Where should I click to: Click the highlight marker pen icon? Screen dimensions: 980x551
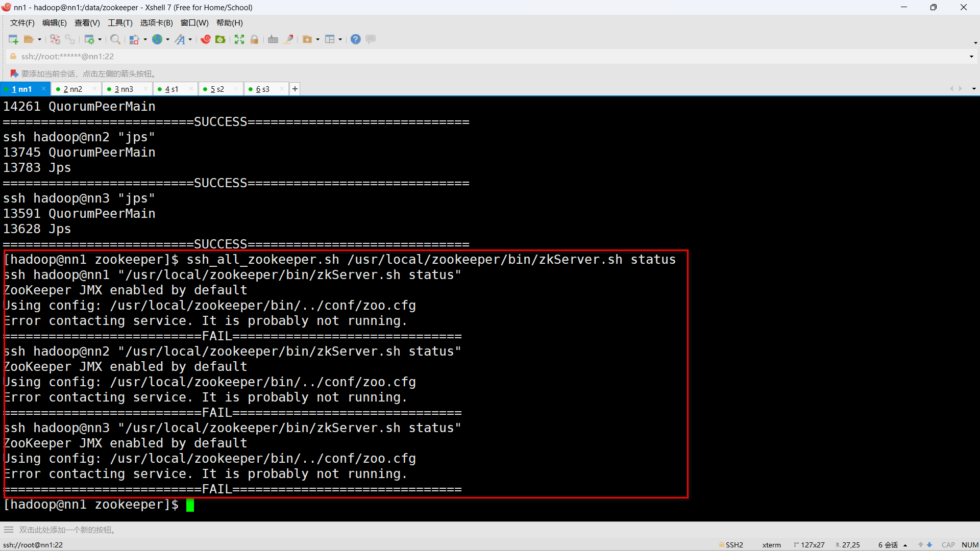click(x=289, y=39)
